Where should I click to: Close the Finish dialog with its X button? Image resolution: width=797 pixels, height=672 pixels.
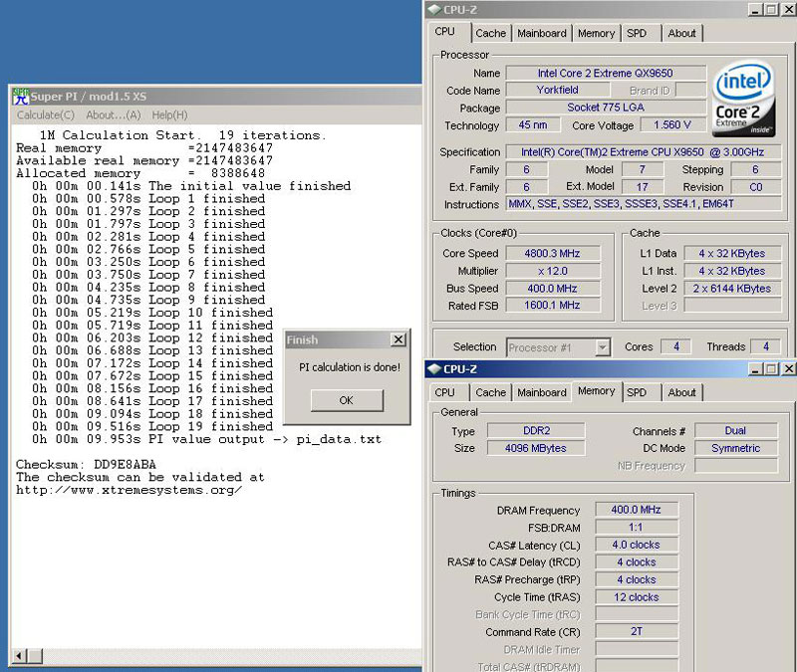(398, 339)
